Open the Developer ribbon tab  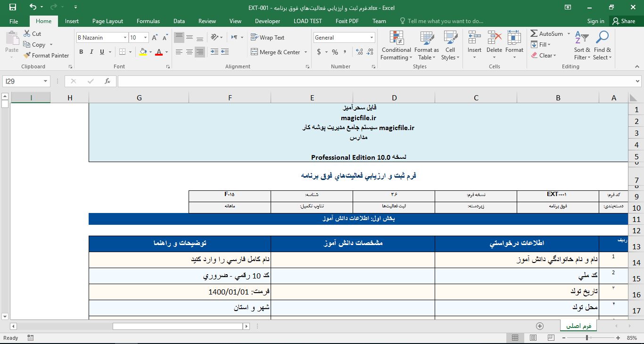(x=267, y=21)
